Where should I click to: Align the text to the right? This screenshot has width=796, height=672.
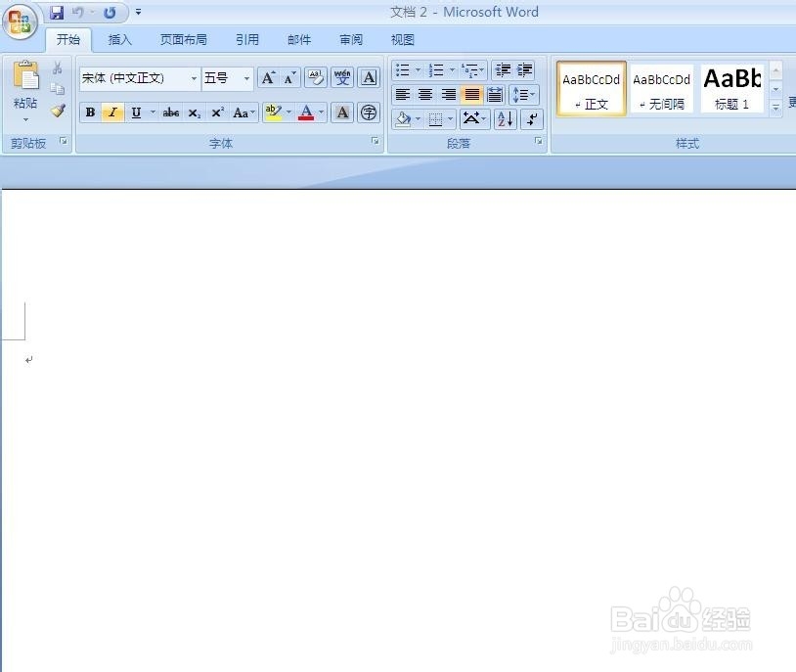point(448,95)
